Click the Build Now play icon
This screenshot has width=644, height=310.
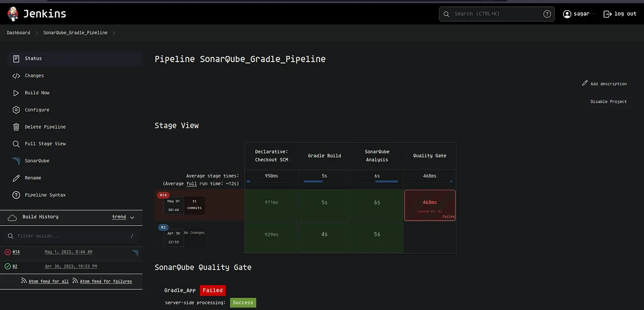pos(16,92)
